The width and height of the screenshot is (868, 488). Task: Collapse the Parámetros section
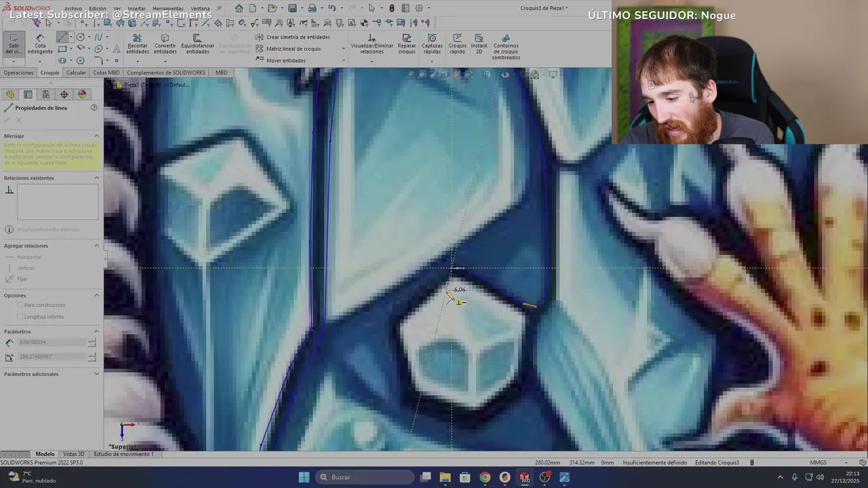click(x=96, y=331)
